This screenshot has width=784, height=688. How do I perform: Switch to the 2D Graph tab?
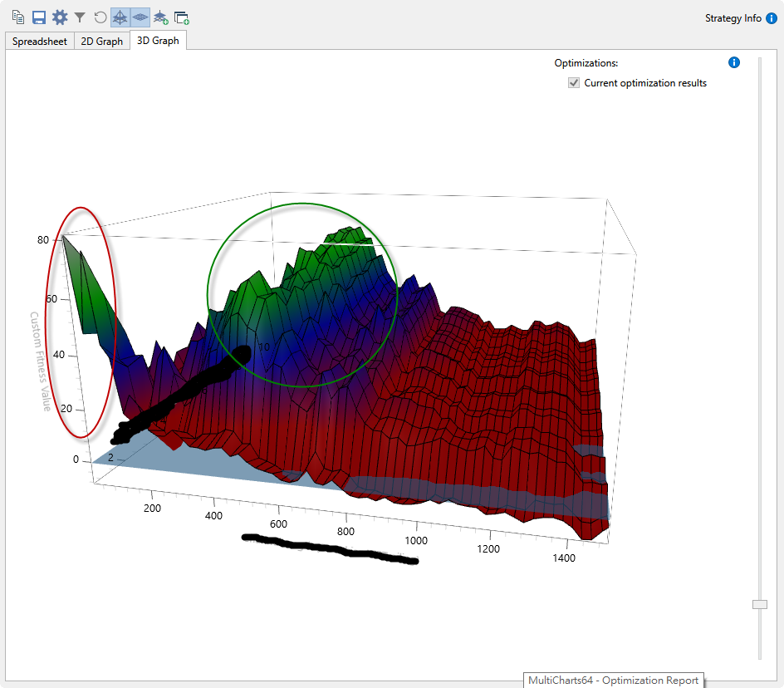coord(101,41)
